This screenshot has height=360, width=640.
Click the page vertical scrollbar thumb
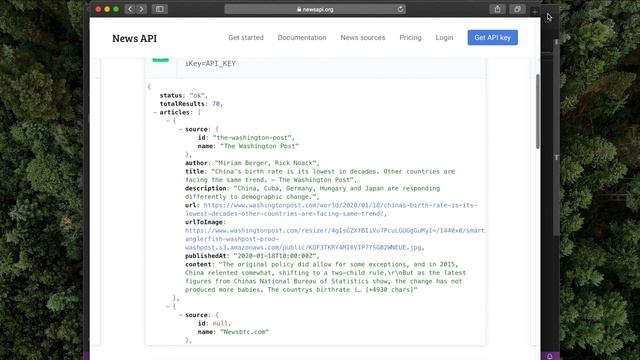[538, 111]
